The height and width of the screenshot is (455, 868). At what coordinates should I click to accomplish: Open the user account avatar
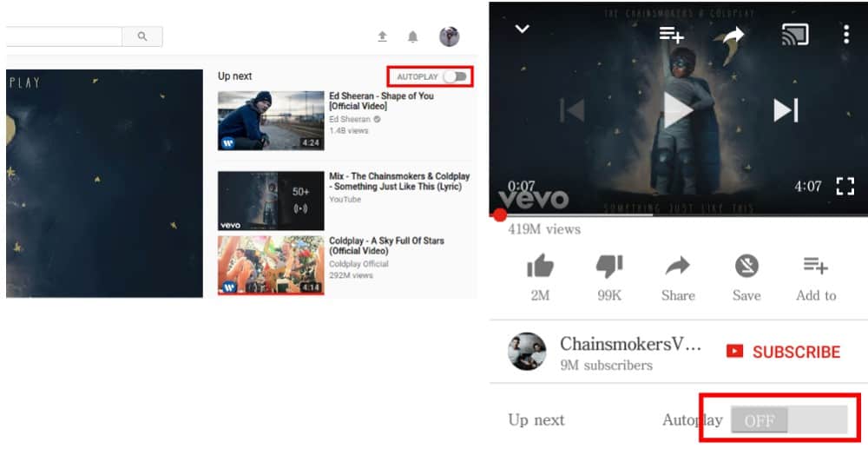(x=450, y=36)
